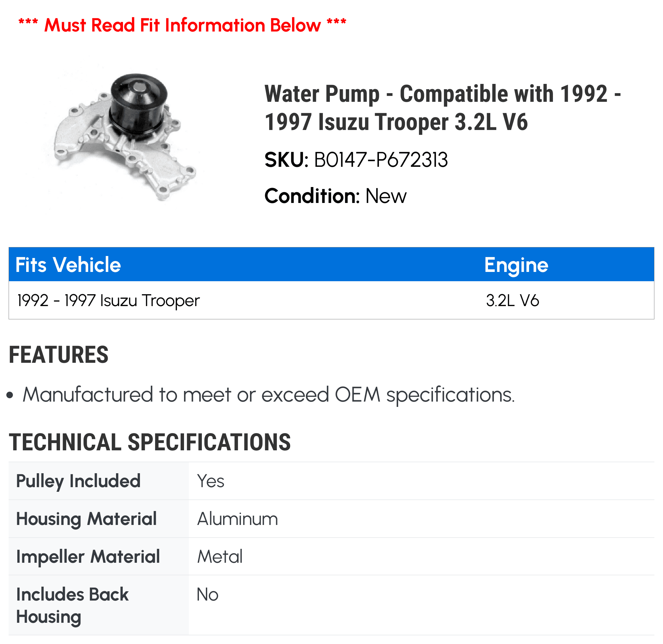Click the Condition New text
This screenshot has height=644, width=663.
point(335,196)
